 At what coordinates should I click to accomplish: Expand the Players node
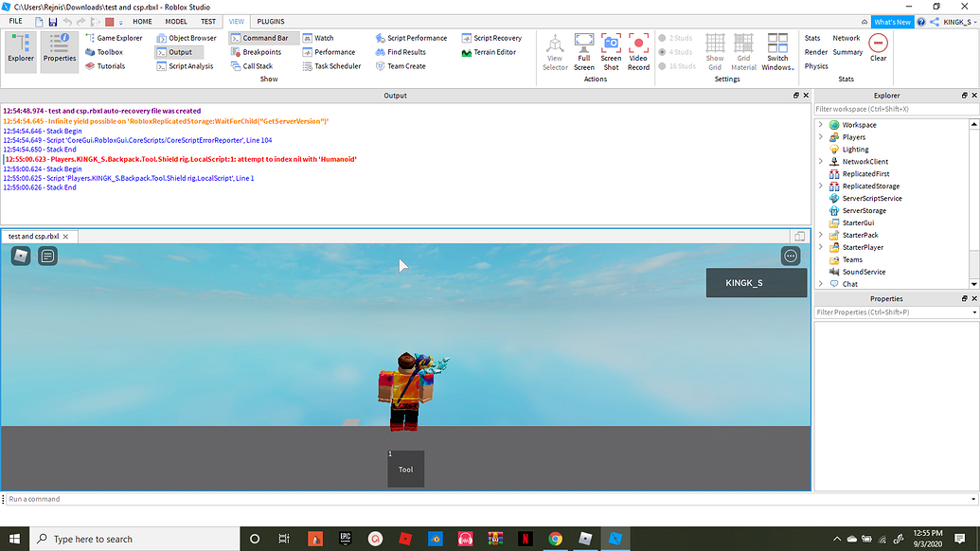(x=821, y=137)
